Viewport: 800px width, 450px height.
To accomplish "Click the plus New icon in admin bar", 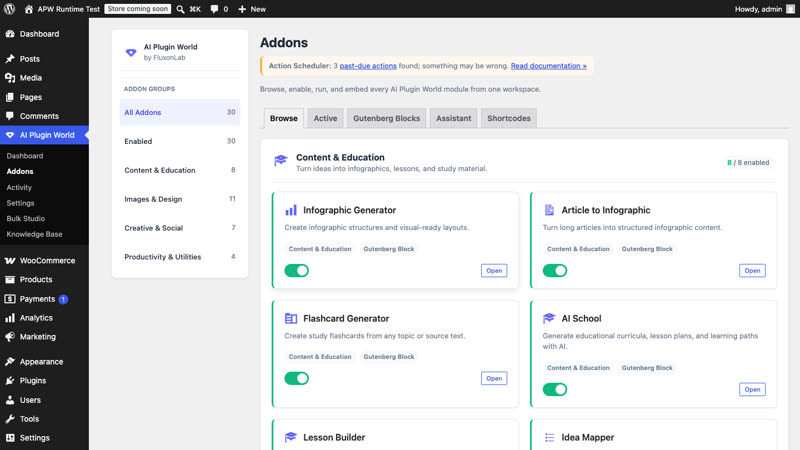I will (242, 9).
